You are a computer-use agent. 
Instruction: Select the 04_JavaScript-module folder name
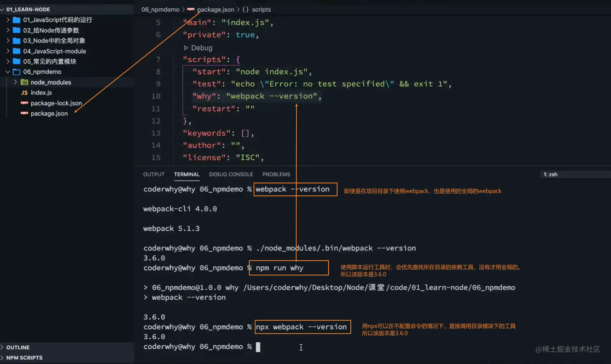coord(55,51)
